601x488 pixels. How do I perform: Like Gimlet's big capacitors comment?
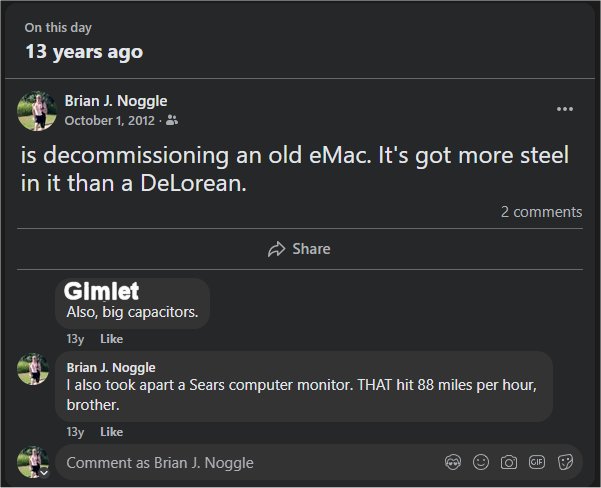[112, 339]
